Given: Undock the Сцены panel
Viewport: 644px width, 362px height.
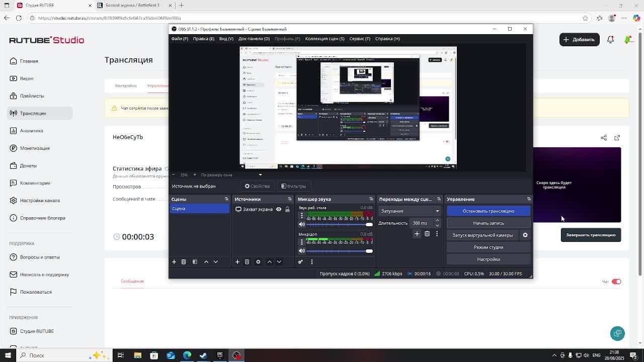Looking at the screenshot, I should click(x=226, y=199).
